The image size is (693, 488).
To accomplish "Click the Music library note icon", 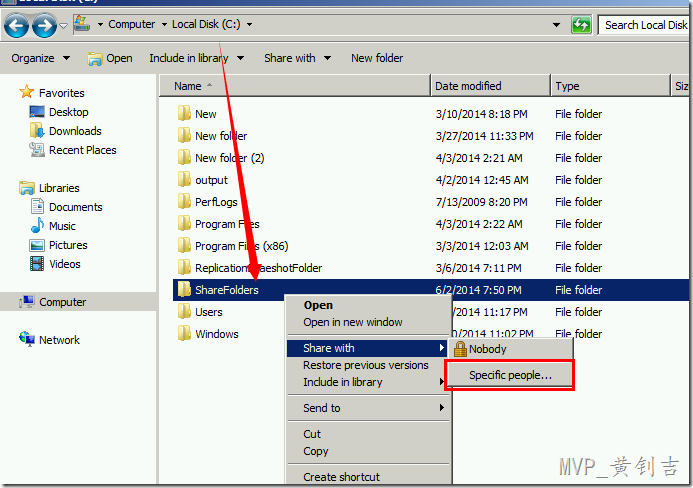I will tap(37, 225).
